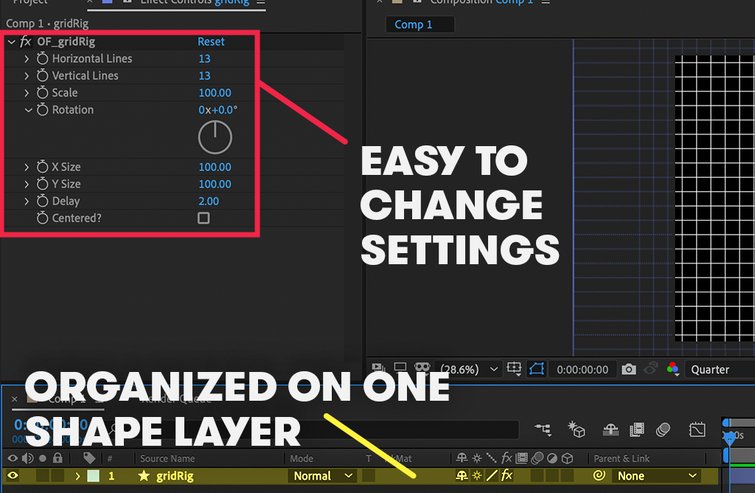
Task: Hide the gridRig layer with eye icon
Action: coord(13,476)
